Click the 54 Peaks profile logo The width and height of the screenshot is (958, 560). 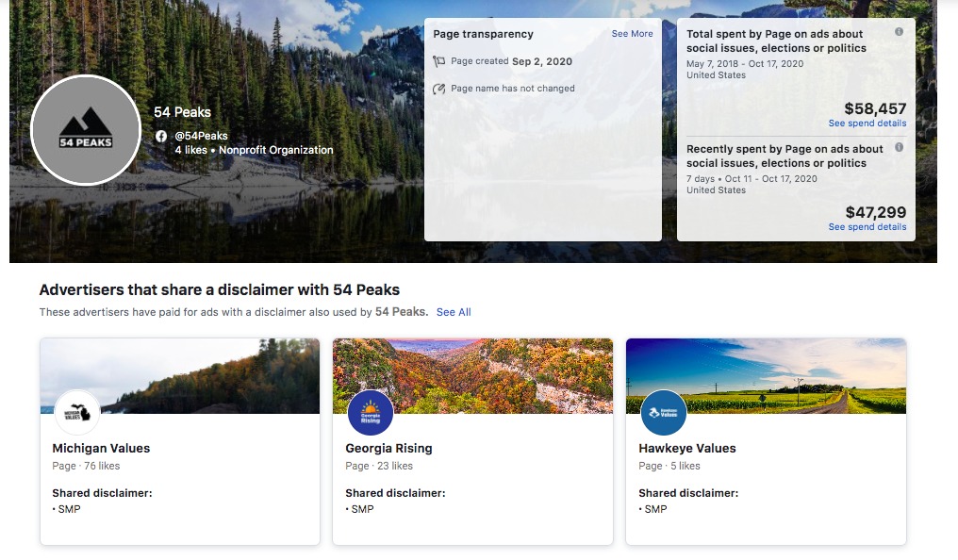[x=86, y=130]
